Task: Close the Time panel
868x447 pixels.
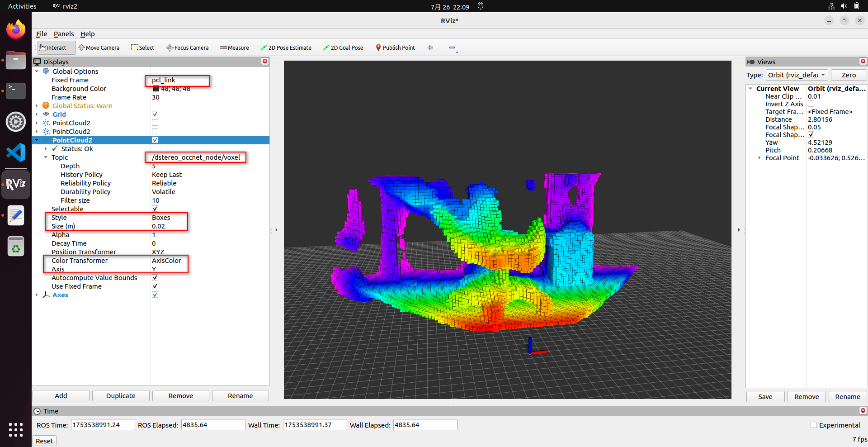Action: (x=863, y=410)
